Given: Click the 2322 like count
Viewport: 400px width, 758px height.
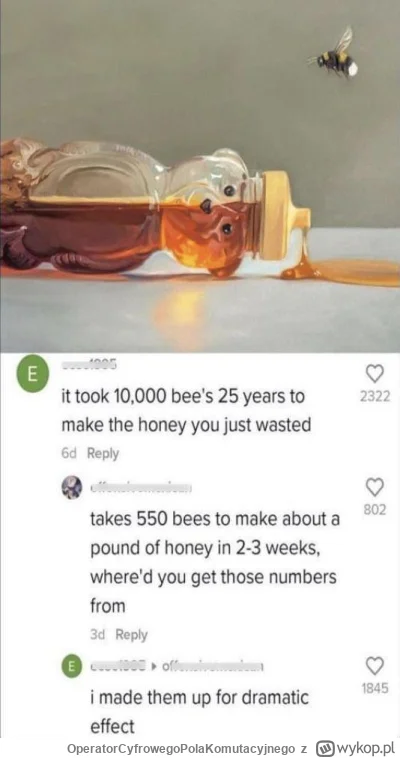Looking at the screenshot, I should (375, 396).
